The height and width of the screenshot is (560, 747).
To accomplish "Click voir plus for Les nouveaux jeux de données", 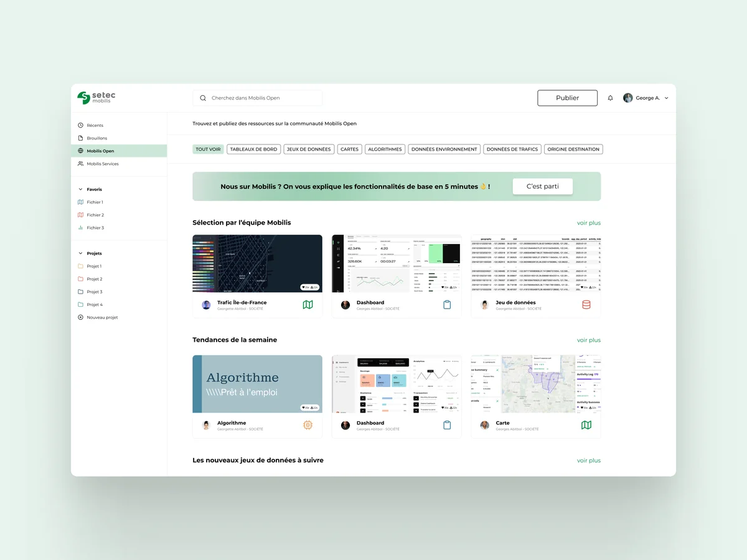I will pyautogui.click(x=589, y=460).
